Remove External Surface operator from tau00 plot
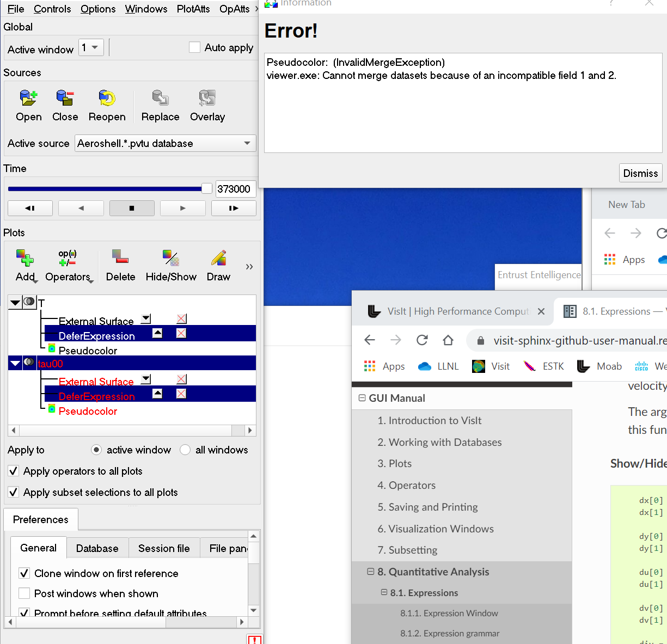Viewport: 667px width, 644px height. pos(182,379)
